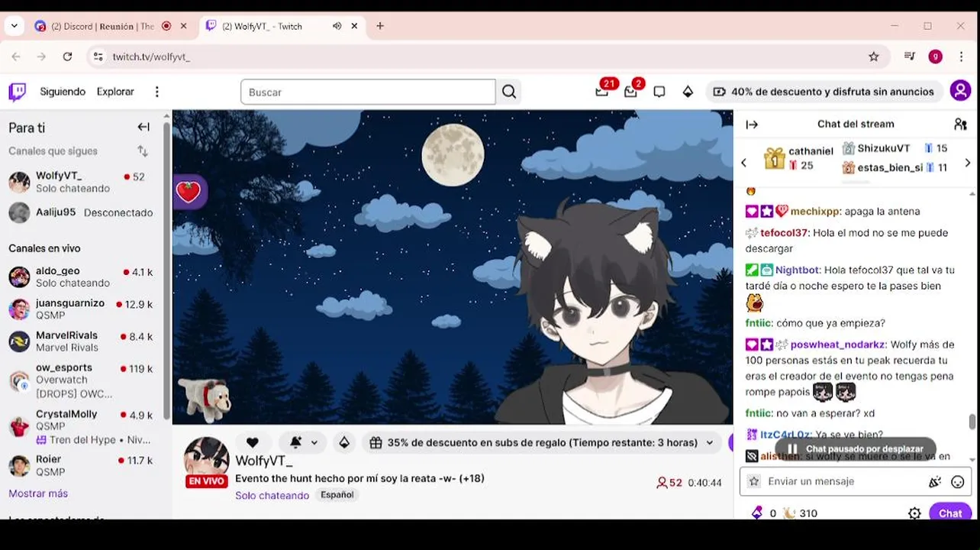Toggle the notification bell for WolfyVT_

(295, 442)
